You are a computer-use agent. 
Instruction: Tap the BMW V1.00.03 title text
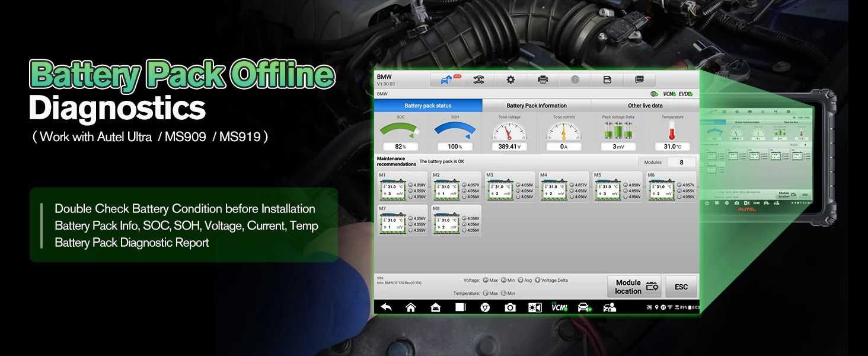click(x=385, y=80)
